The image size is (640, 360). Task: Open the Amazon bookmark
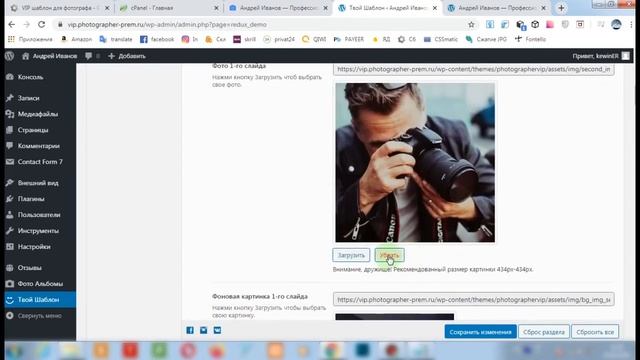76,39
